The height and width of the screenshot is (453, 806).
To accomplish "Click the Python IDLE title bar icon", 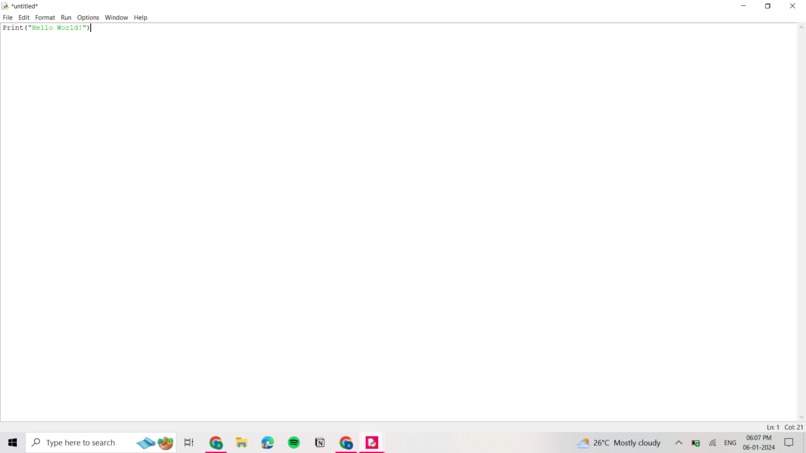I will [5, 6].
